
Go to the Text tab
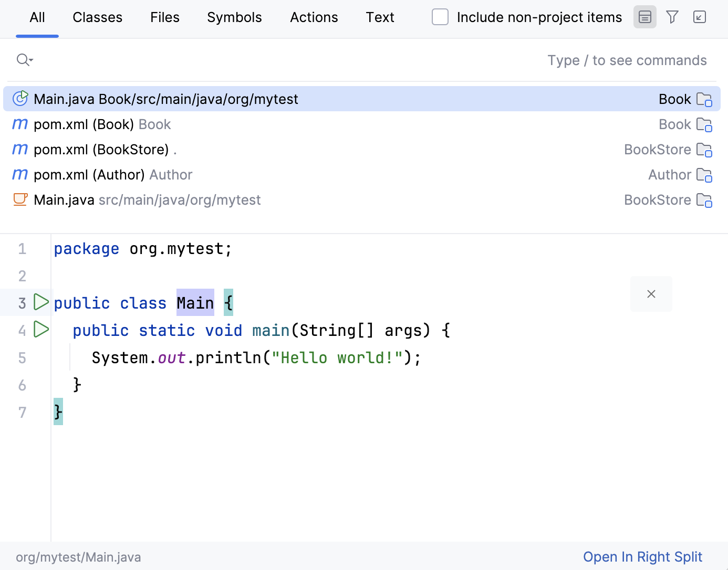(380, 17)
